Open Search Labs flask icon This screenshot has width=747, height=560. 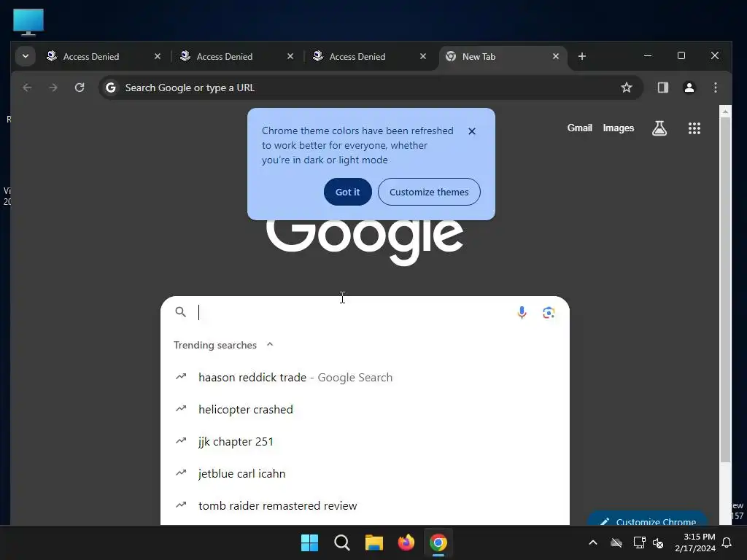pyautogui.click(x=659, y=128)
